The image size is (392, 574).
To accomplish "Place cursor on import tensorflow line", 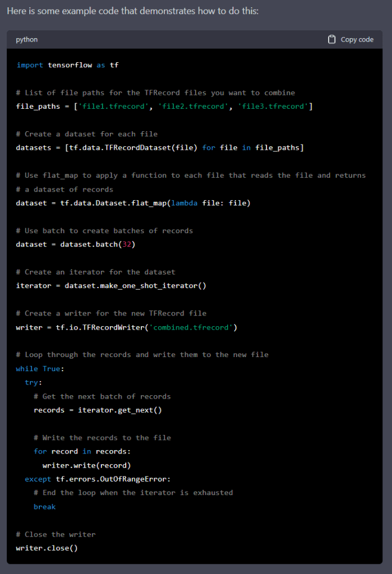I will click(x=67, y=65).
